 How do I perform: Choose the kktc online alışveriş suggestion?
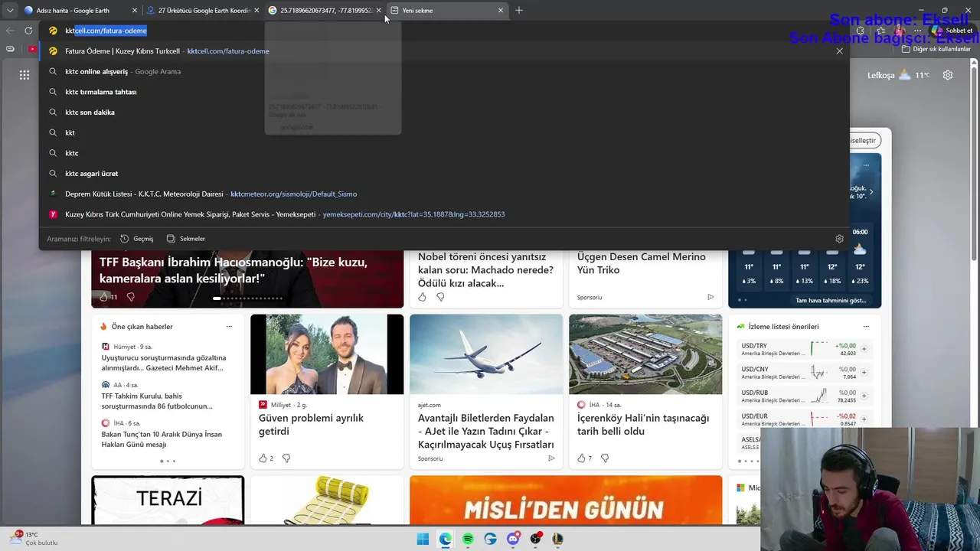[444, 71]
